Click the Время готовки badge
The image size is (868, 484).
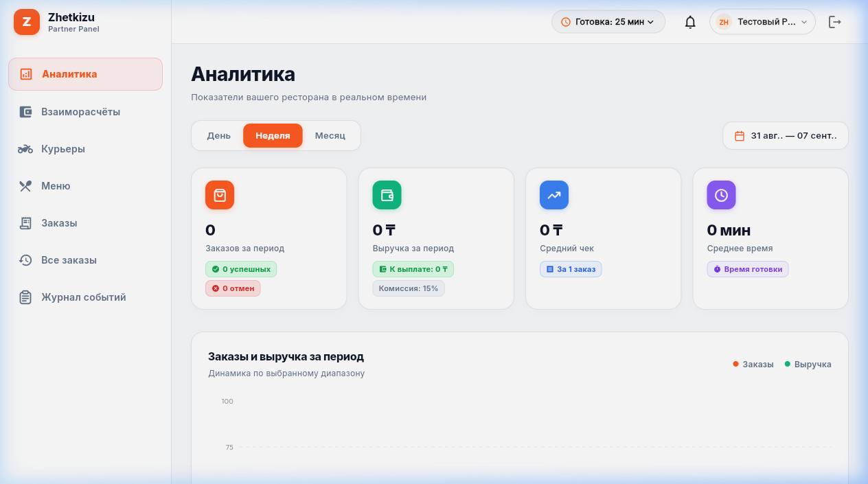point(748,269)
